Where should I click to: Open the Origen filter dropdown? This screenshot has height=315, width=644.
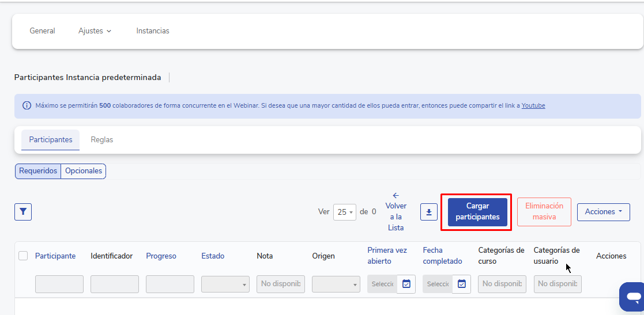coord(336,284)
